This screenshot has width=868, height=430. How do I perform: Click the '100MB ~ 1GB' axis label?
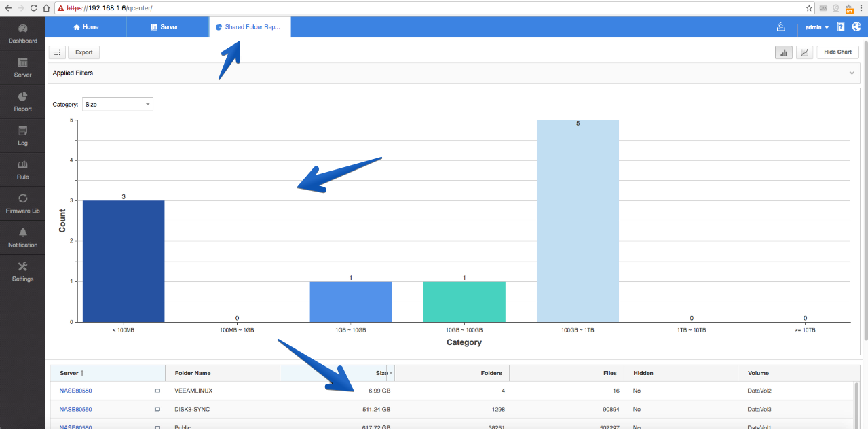point(237,329)
